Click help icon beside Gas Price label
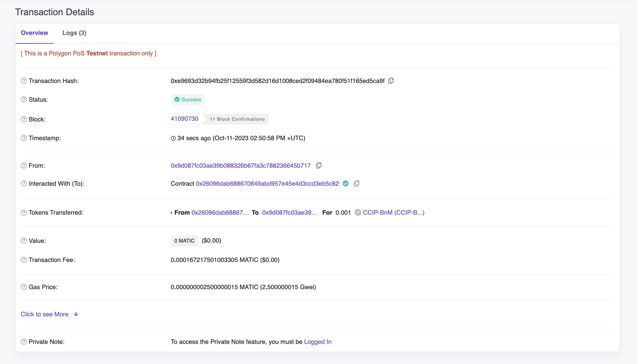This screenshot has height=364, width=638. pyautogui.click(x=24, y=287)
